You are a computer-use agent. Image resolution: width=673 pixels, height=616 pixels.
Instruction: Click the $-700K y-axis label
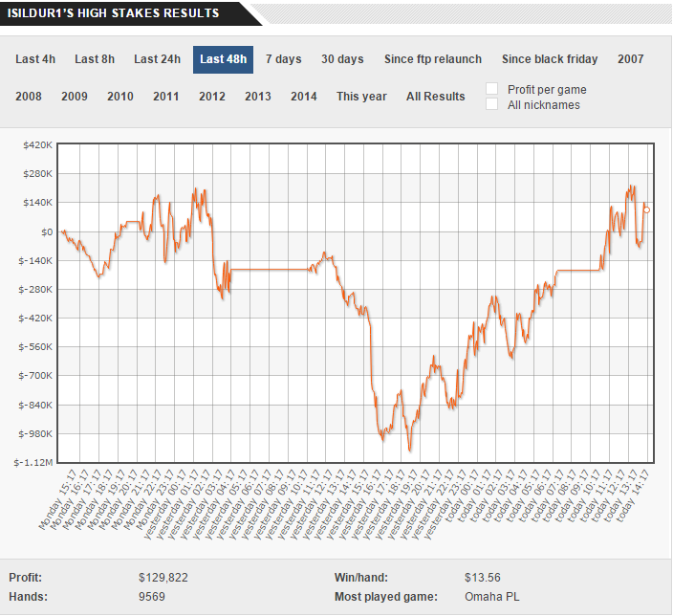35,376
